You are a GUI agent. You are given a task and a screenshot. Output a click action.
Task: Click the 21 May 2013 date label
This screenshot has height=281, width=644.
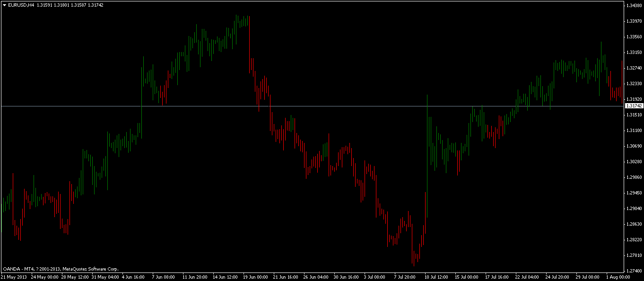(x=13, y=277)
